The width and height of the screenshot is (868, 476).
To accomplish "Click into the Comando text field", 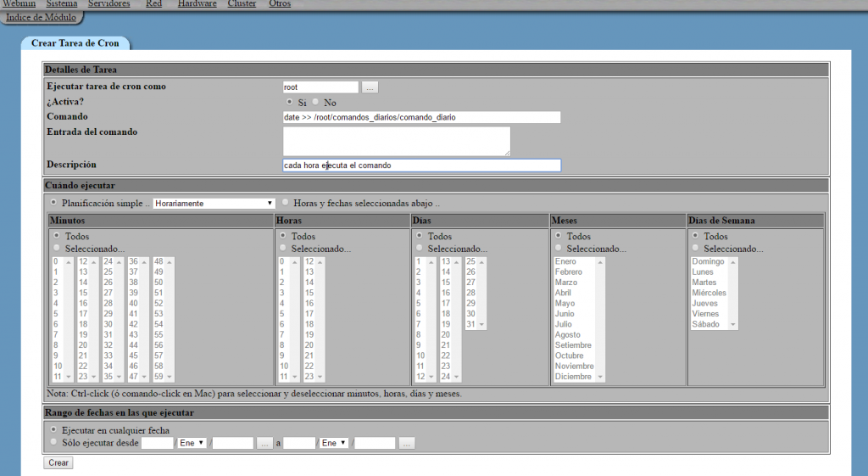I will [x=421, y=118].
